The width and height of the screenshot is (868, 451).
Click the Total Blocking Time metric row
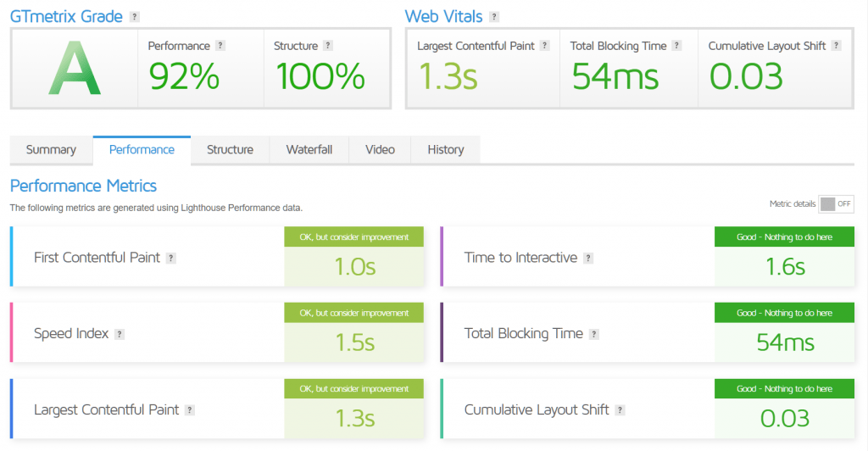[576, 333]
